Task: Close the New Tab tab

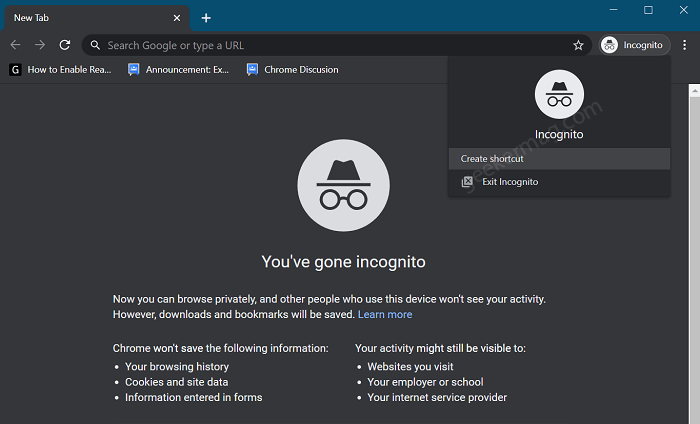Action: [x=177, y=18]
